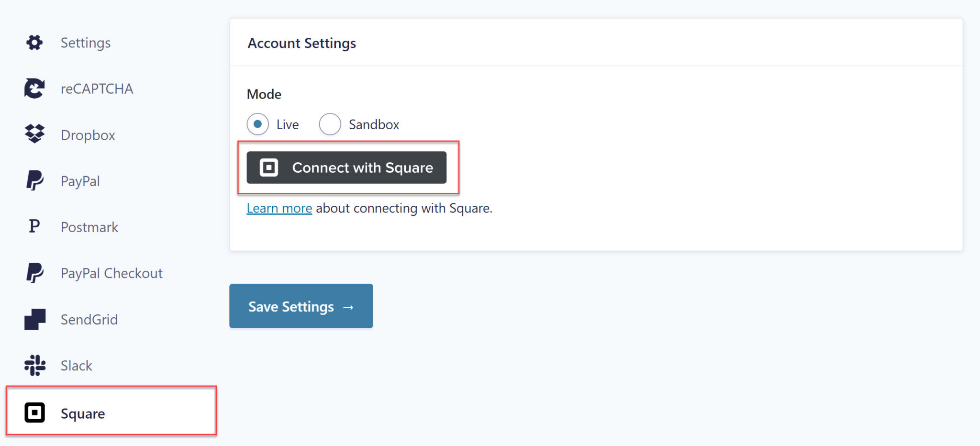
Task: Select the Sandbox mode radio button
Action: click(330, 124)
